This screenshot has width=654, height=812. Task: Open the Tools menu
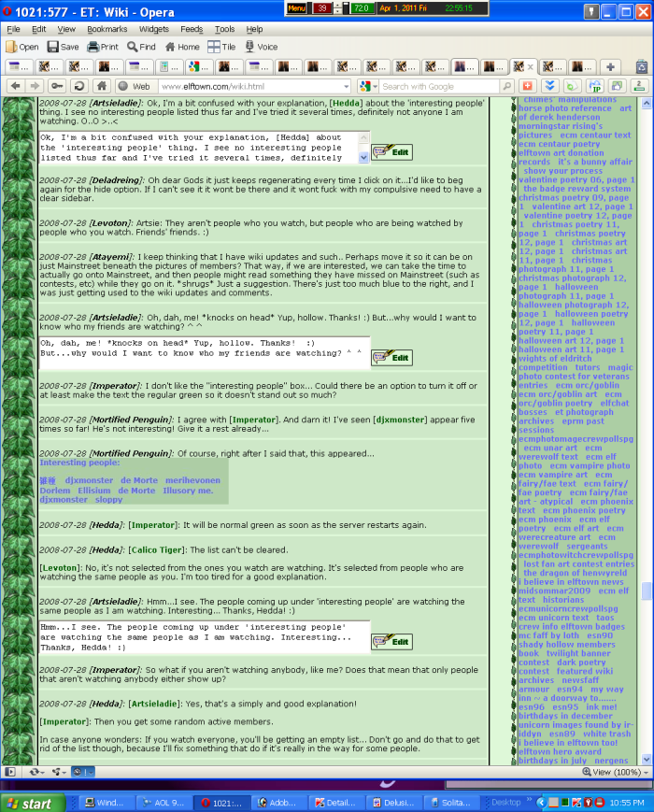[225, 29]
